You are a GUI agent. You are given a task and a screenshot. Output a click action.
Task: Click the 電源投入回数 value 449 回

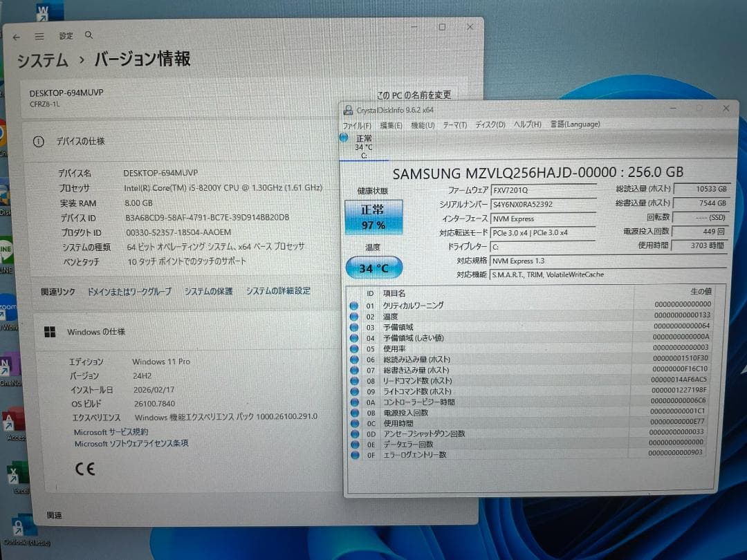click(700, 232)
